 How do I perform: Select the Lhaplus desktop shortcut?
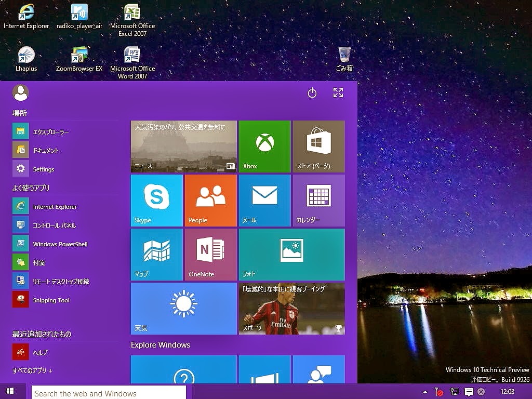coord(26,59)
